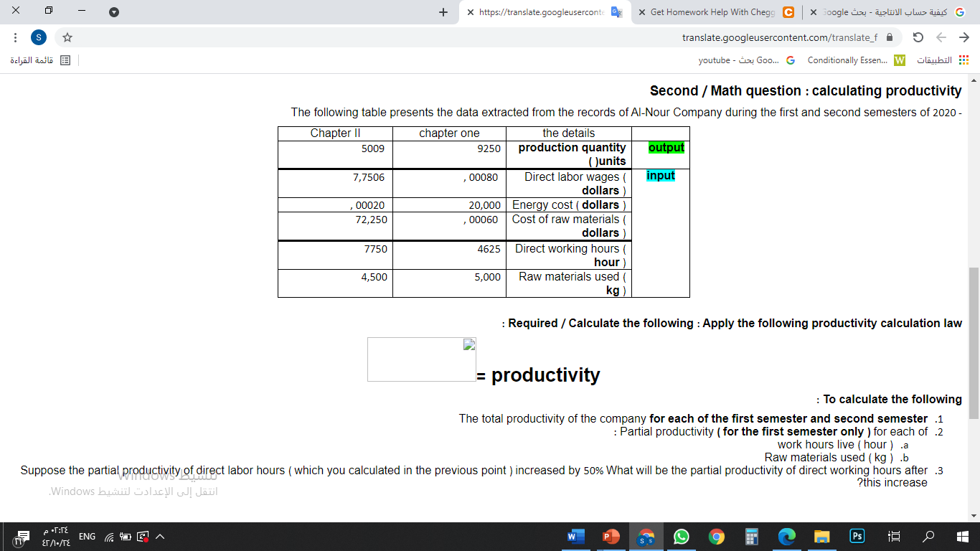Open Task View on the taskbar

click(894, 537)
